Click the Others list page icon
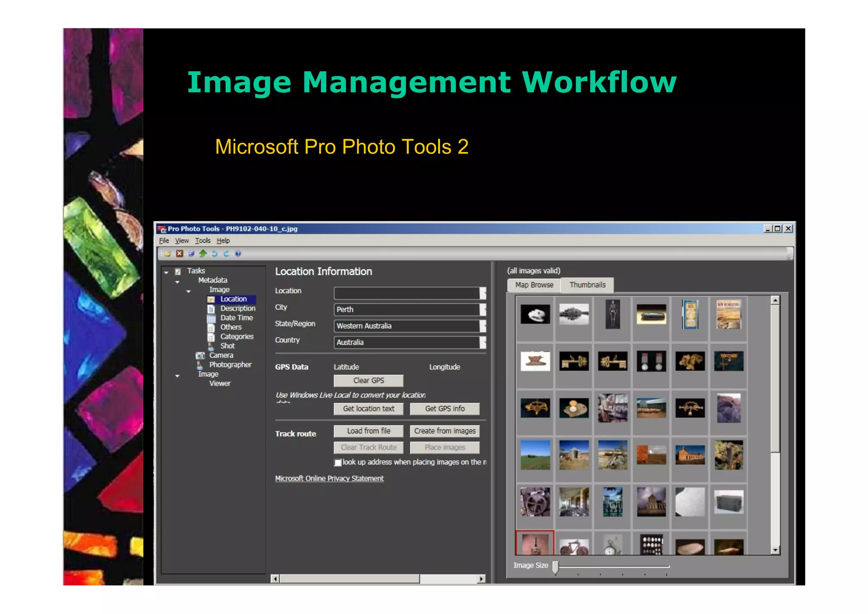868x614 pixels. (211, 328)
